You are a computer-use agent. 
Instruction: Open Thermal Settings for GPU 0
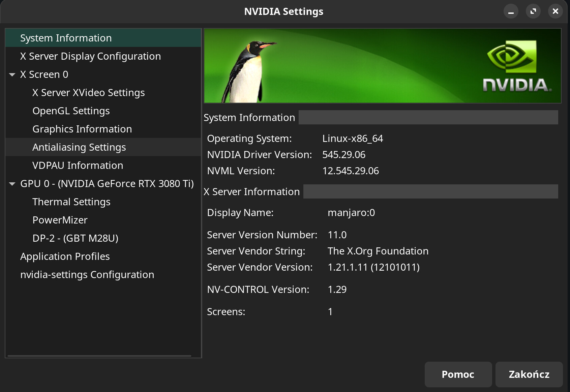(71, 202)
